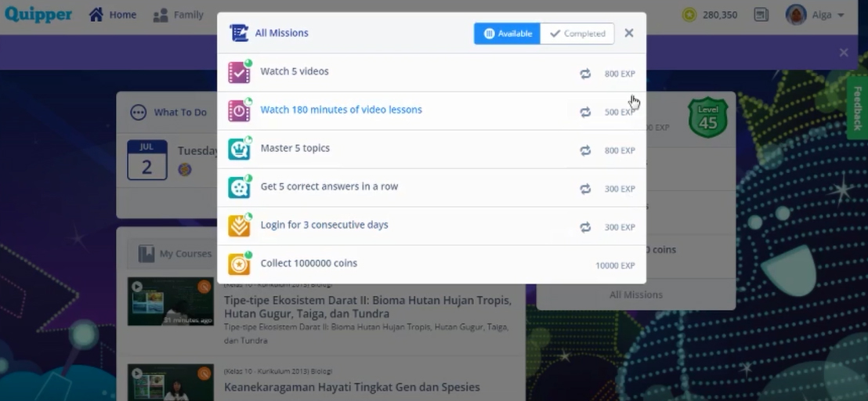Open the Family navigation item
868x401 pixels.
coord(179,15)
